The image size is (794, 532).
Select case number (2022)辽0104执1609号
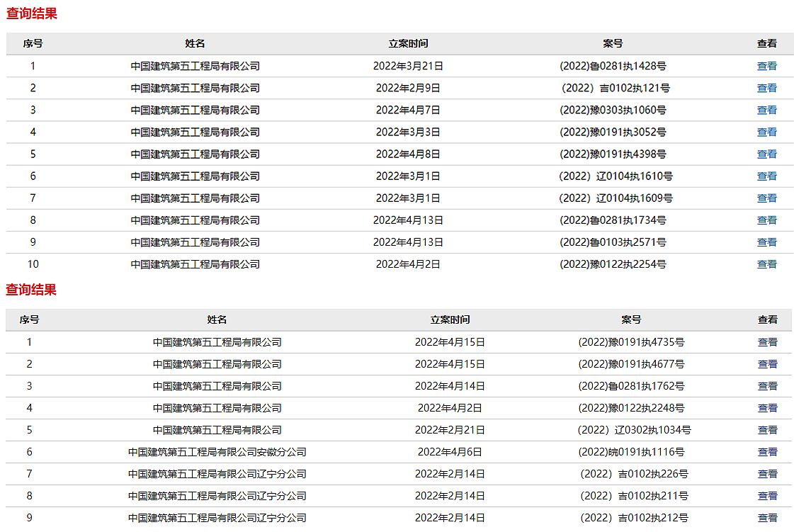coord(616,198)
